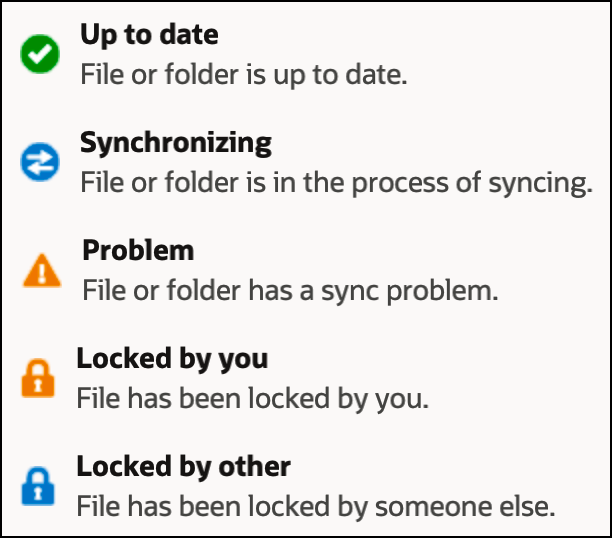Click the keyhole of the blue padlock

point(38,492)
